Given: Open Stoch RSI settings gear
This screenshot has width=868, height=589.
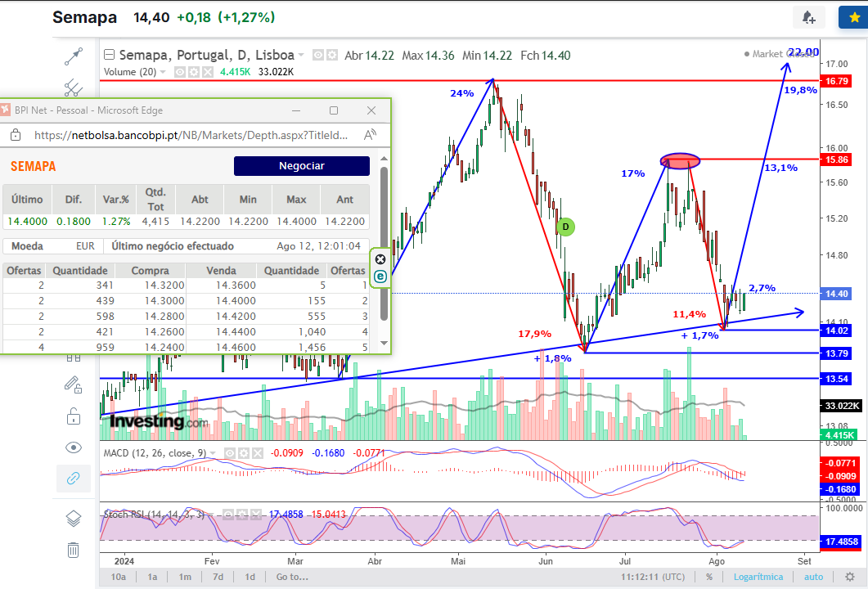Looking at the screenshot, I should click(242, 515).
